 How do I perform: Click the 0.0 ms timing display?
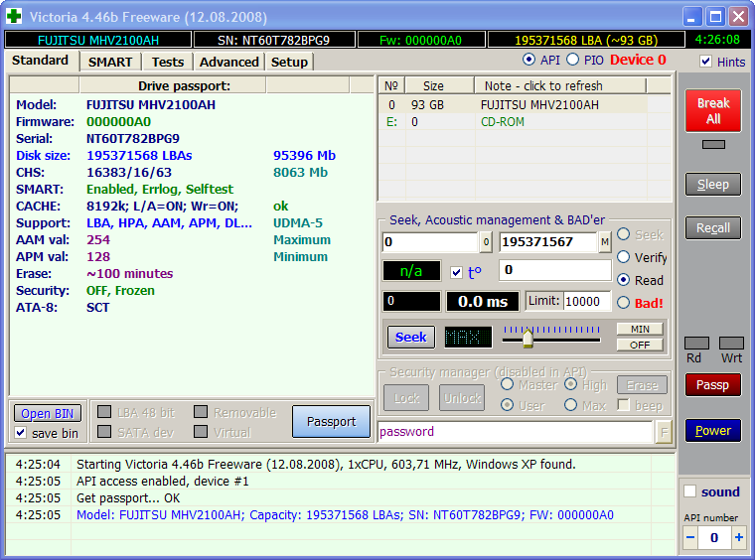(483, 302)
